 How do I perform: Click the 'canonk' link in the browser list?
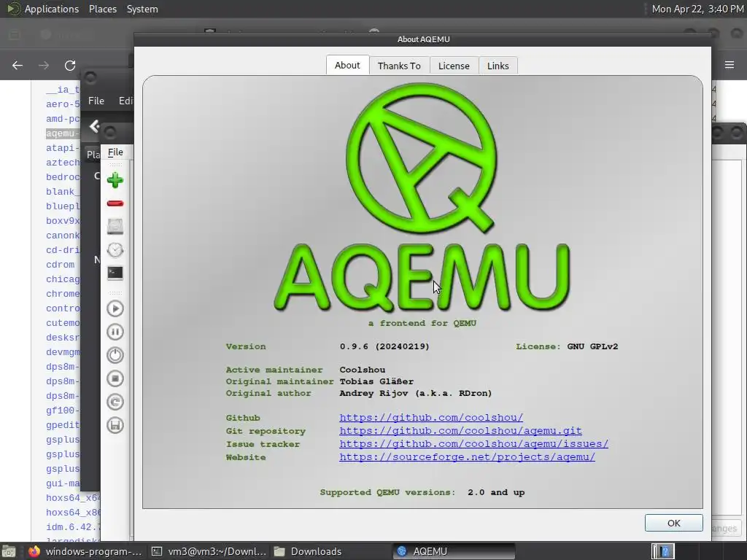63,236
